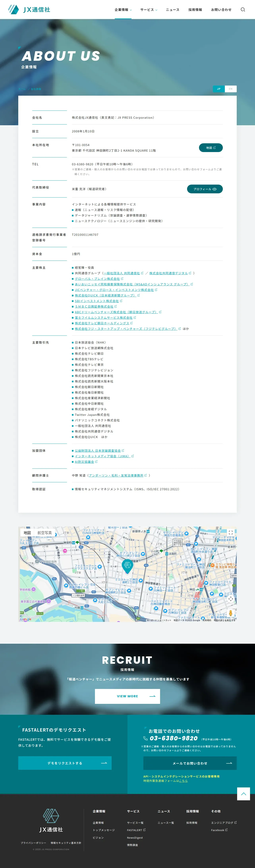Toggle fullscreen view on the map

tap(231, 532)
